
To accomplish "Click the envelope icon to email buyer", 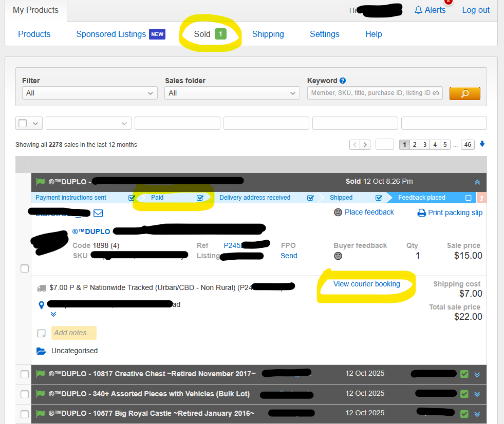I will pos(98,213).
